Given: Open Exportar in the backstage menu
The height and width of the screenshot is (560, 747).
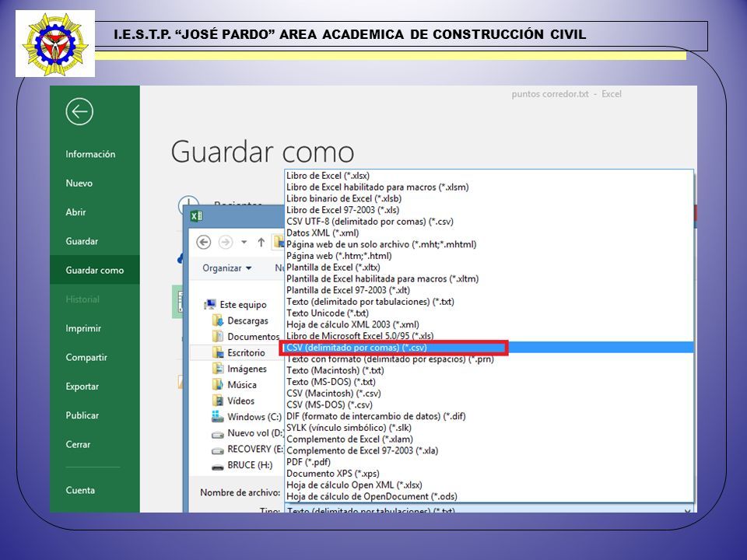Looking at the screenshot, I should 82,387.
